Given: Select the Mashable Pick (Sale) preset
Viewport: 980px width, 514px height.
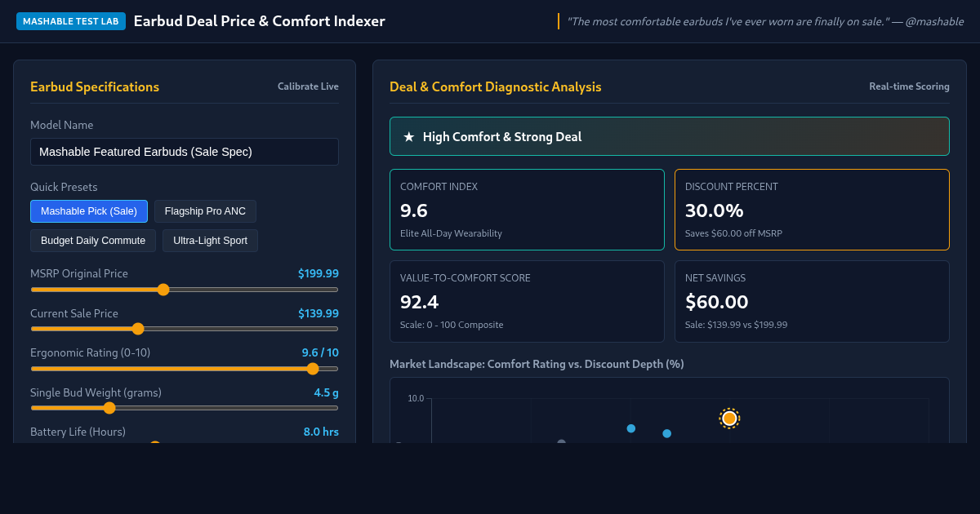Looking at the screenshot, I should tap(89, 211).
